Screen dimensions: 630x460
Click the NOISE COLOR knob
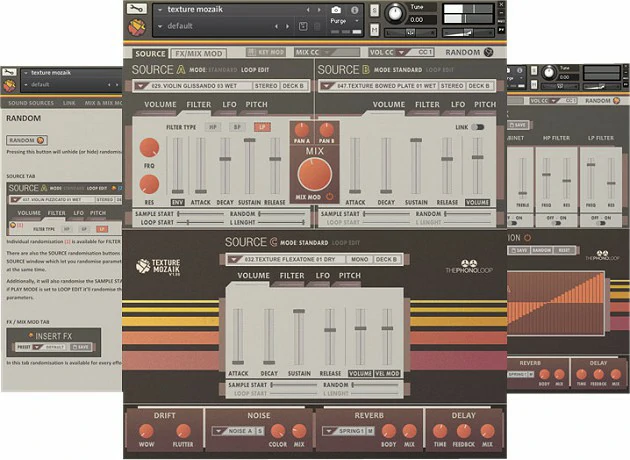click(x=278, y=431)
